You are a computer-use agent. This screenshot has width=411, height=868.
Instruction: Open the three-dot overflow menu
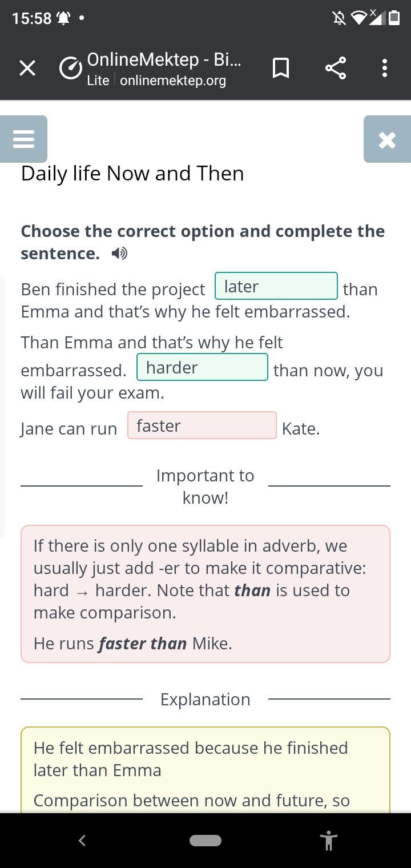pos(385,69)
